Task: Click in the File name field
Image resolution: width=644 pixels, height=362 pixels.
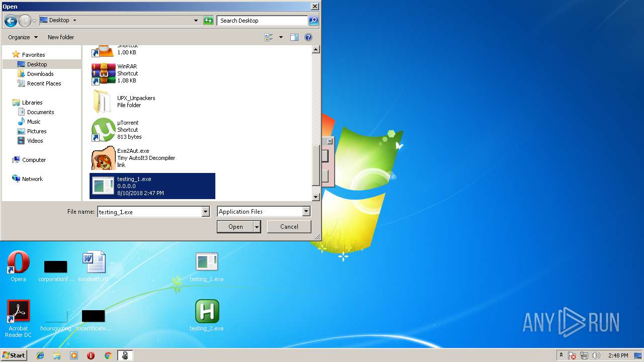Action: (149, 212)
